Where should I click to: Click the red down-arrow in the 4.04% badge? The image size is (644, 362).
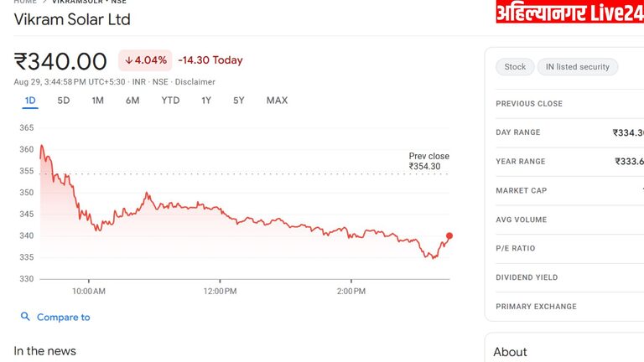point(128,60)
